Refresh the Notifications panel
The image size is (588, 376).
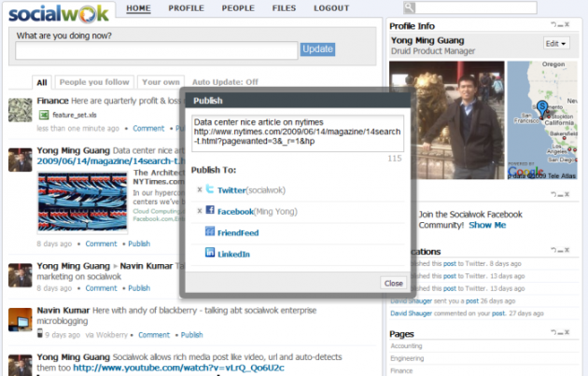[553, 250]
